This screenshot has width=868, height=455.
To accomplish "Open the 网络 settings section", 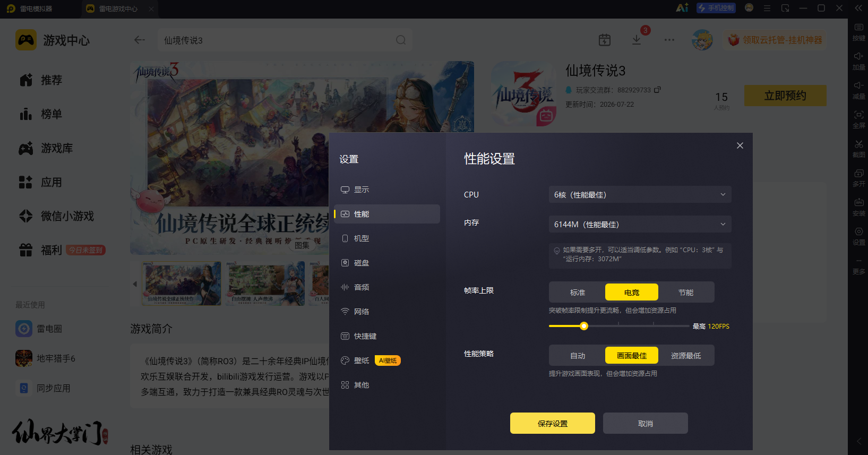I will (x=387, y=312).
